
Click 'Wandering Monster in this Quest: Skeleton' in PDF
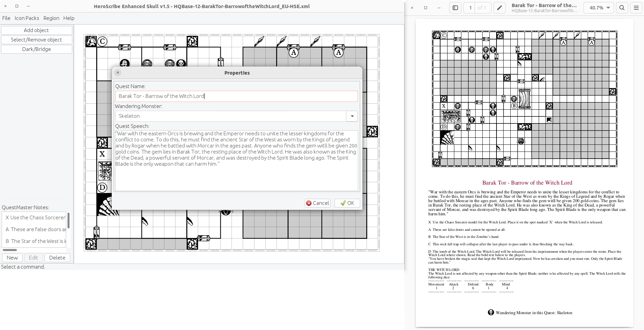pos(534,313)
